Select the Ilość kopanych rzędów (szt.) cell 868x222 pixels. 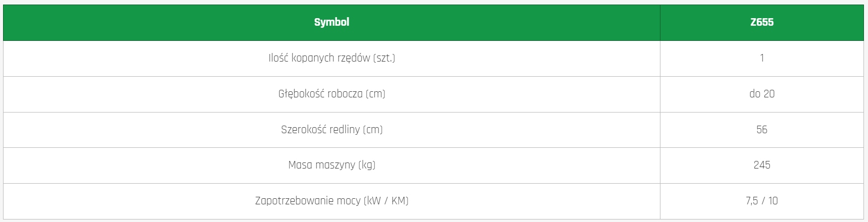click(331, 58)
